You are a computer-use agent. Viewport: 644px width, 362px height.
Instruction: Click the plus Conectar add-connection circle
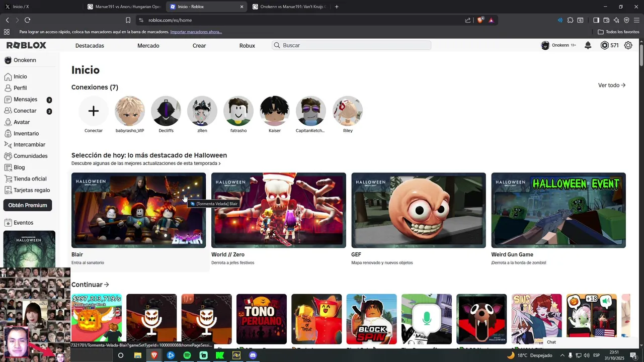[x=94, y=111]
